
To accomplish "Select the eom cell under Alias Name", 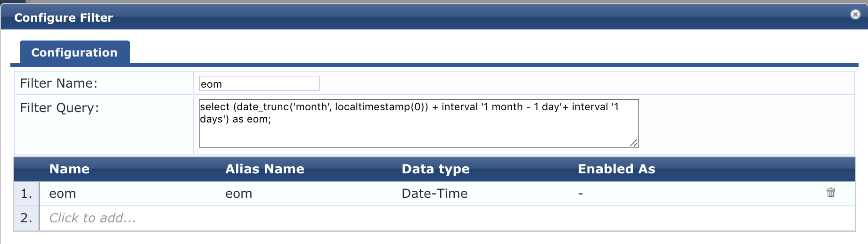I will [x=238, y=194].
